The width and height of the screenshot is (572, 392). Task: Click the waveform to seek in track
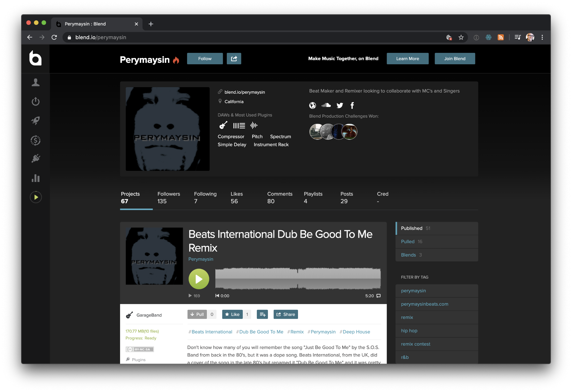point(298,279)
